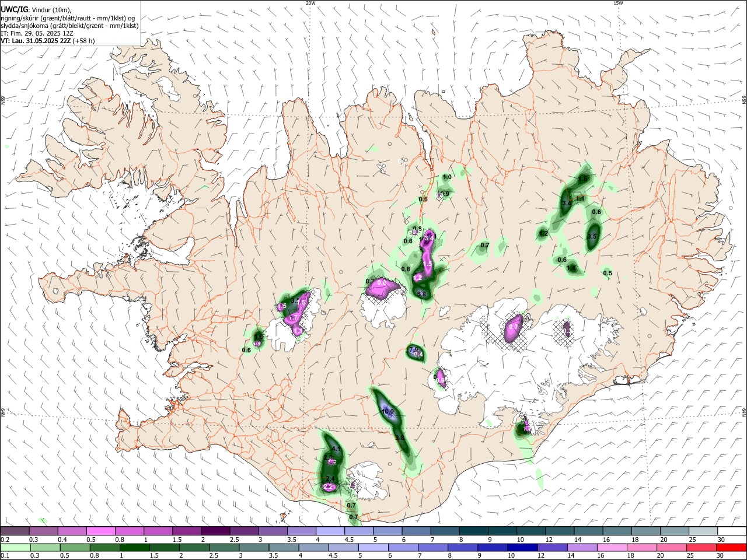Image resolution: width=747 pixels, height=560 pixels.
Task: Select the bright pink 0.5 snow legend swatch
Action: (100, 531)
